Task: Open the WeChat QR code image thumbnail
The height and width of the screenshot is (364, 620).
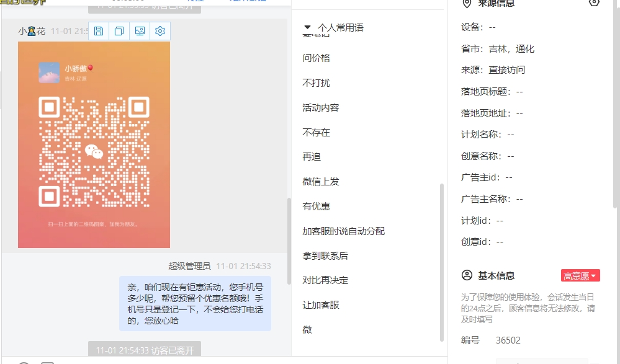Action: (94, 144)
